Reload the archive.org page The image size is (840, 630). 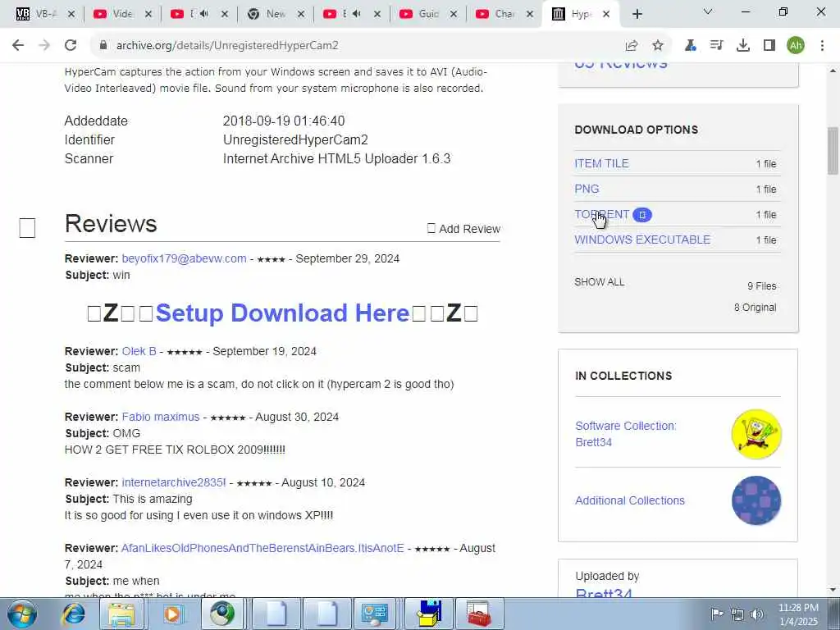coord(71,46)
